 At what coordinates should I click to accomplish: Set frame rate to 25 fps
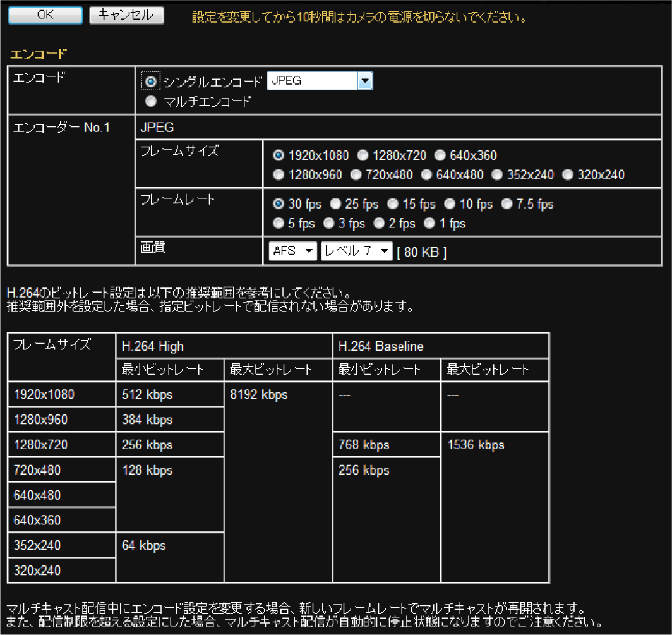[x=335, y=204]
